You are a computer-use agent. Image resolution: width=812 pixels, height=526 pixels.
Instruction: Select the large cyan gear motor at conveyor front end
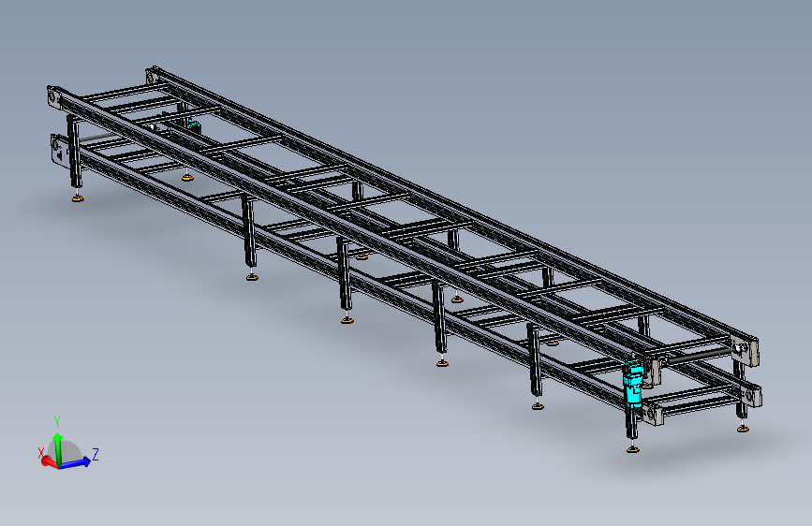[632, 382]
